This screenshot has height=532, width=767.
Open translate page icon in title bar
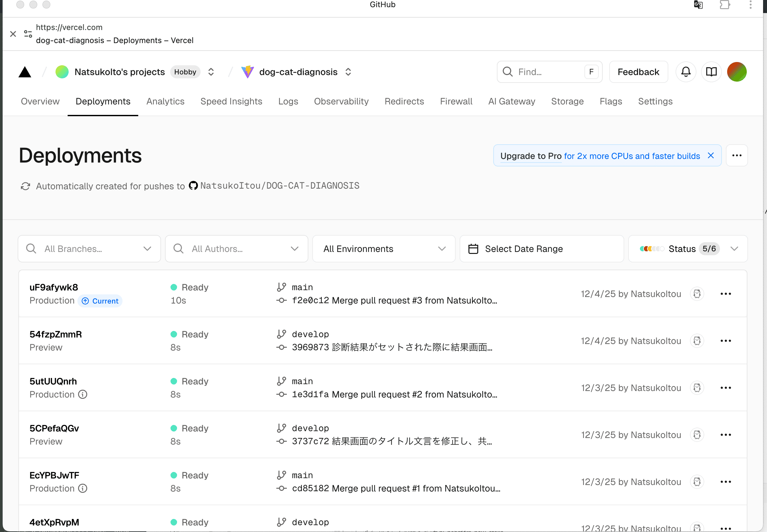698,5
